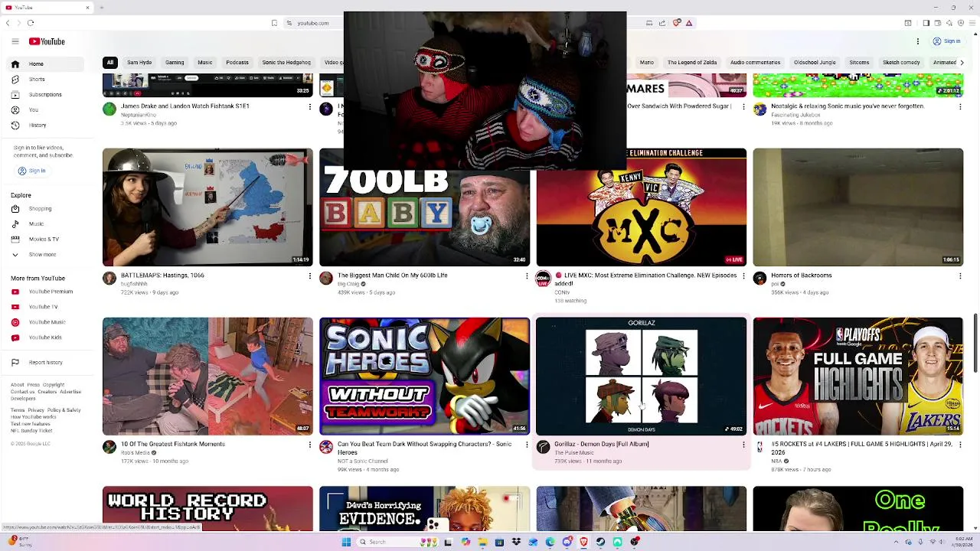Select the Sketch comedy chip
Viewport: 980px width, 551px height.
click(x=901, y=62)
